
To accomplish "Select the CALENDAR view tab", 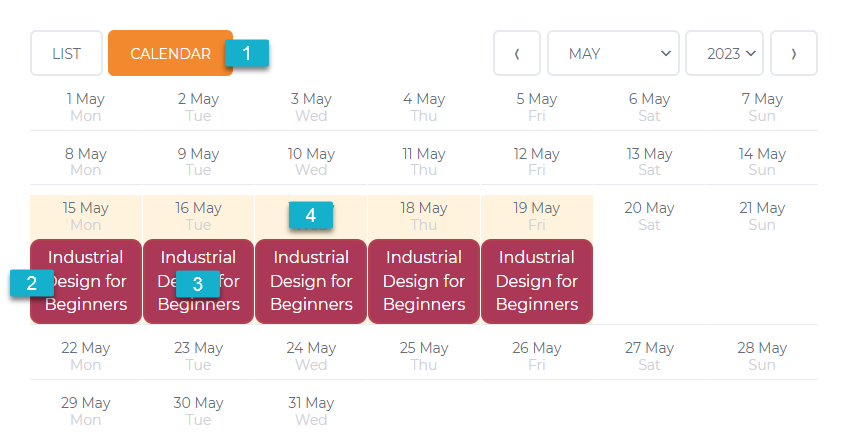I will click(170, 53).
